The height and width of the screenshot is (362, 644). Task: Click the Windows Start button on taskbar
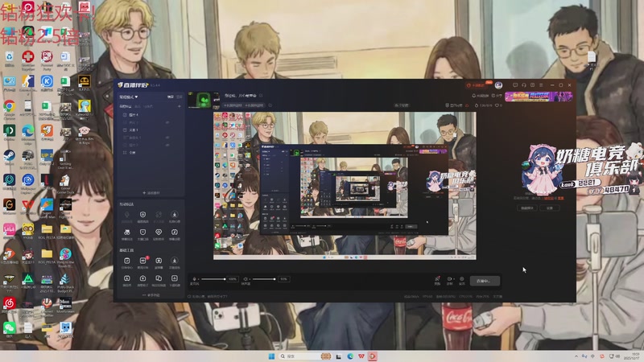pyautogui.click(x=271, y=356)
